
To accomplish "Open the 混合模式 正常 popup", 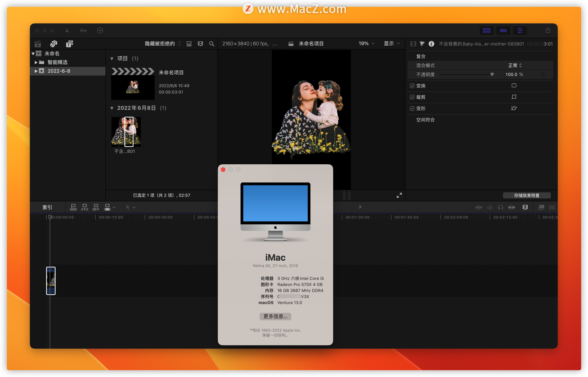I will (515, 65).
